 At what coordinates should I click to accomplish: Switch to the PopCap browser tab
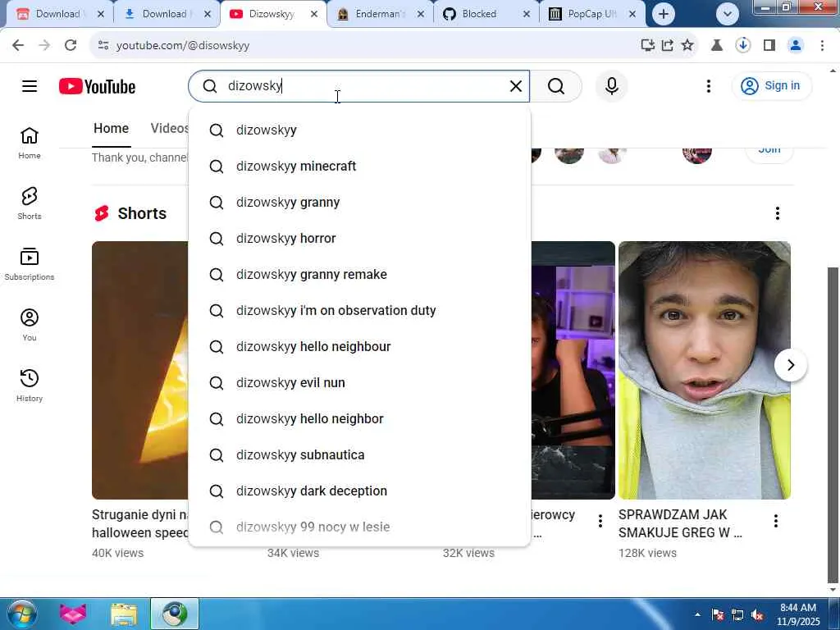pos(591,14)
